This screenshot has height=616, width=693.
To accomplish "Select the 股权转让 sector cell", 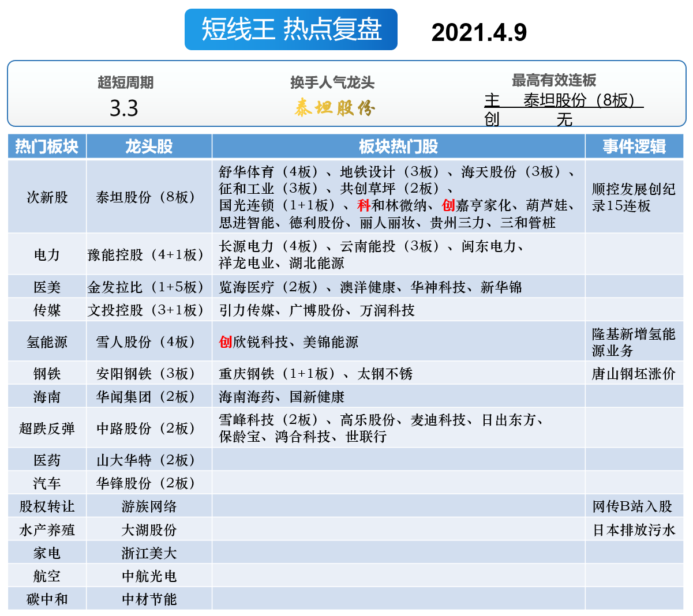I will (47, 506).
